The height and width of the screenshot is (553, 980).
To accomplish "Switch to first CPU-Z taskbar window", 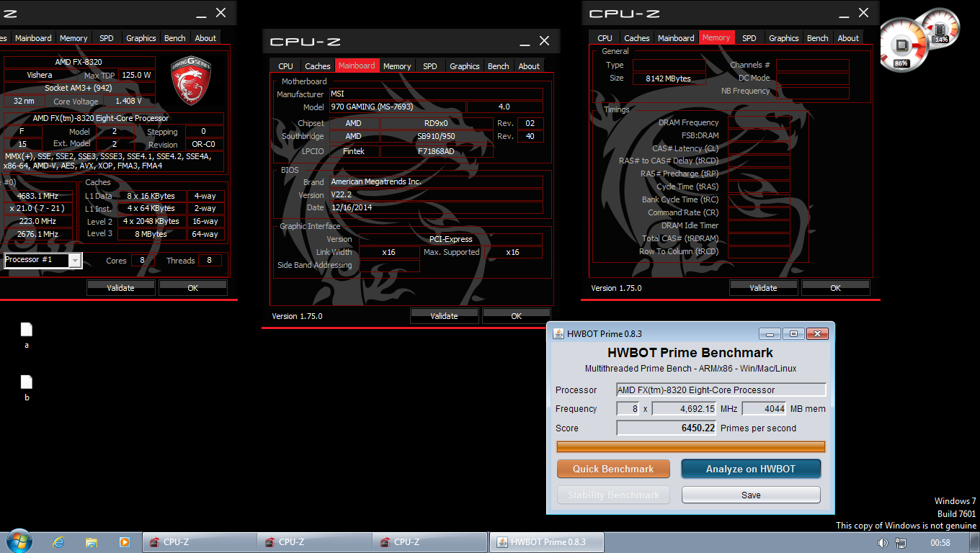I will pos(199,542).
